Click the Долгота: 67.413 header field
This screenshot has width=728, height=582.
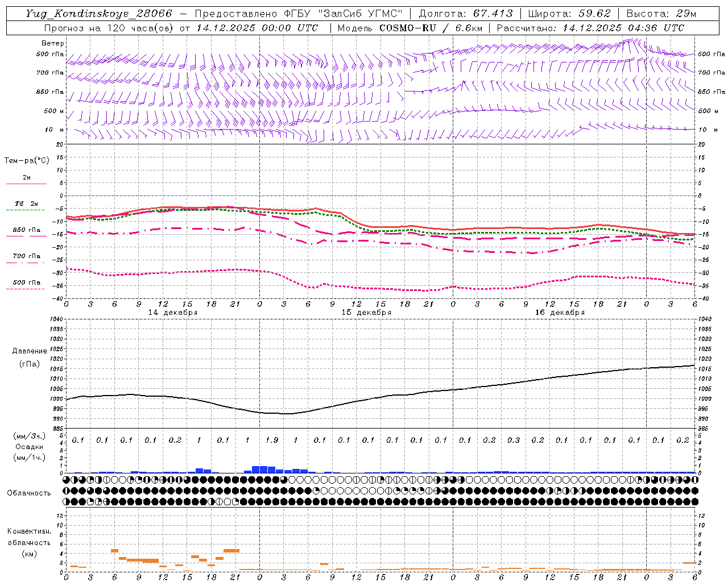point(465,14)
